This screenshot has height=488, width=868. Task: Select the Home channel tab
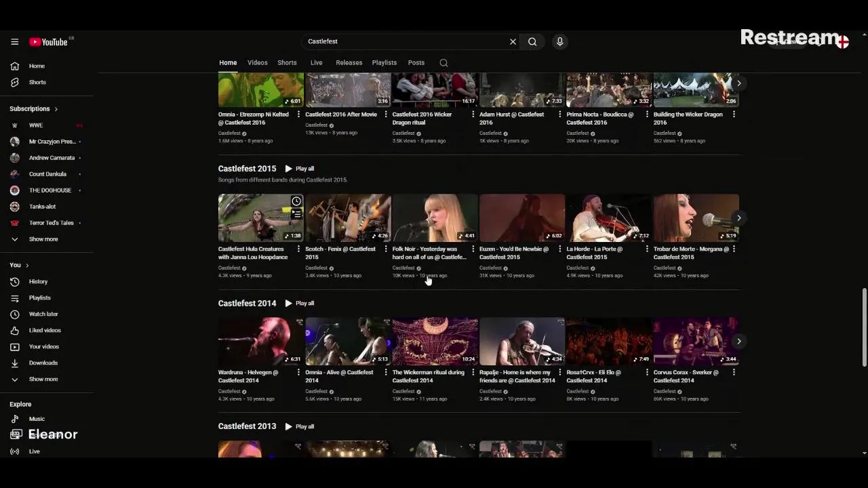point(228,62)
